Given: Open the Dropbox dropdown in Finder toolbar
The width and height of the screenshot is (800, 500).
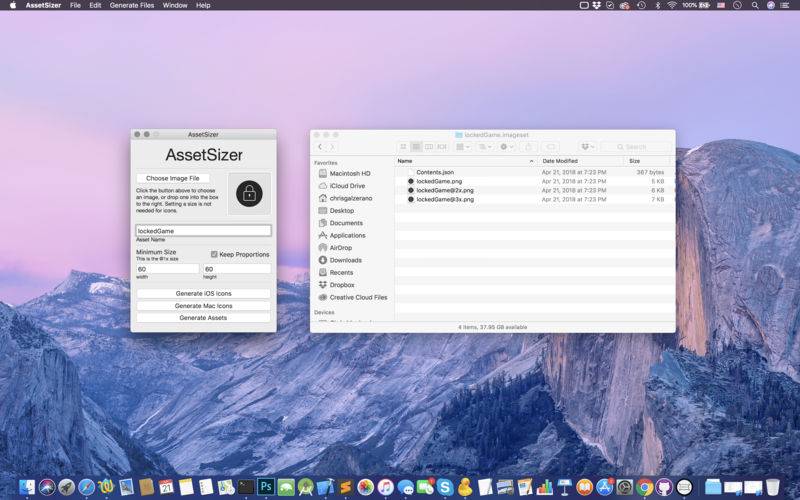Looking at the screenshot, I should tap(588, 147).
